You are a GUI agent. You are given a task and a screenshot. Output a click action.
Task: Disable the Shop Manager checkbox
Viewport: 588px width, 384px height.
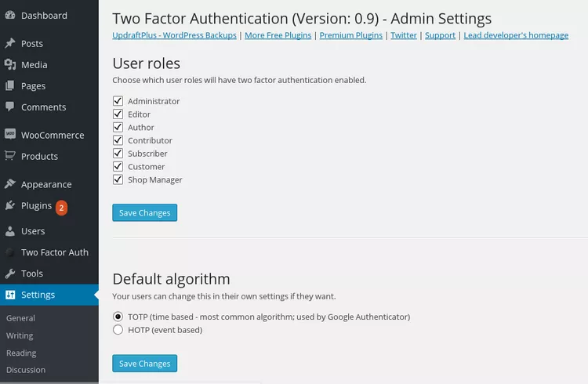click(118, 179)
